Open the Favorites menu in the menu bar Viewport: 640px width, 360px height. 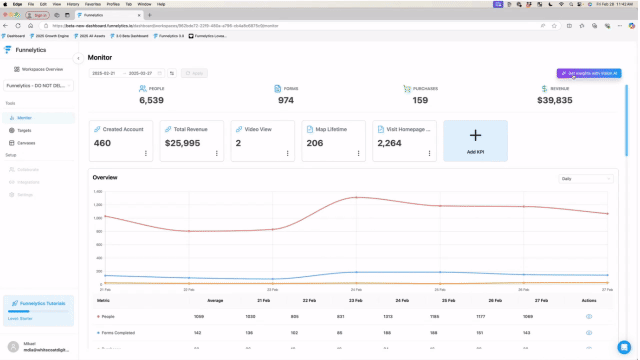tap(93, 4)
